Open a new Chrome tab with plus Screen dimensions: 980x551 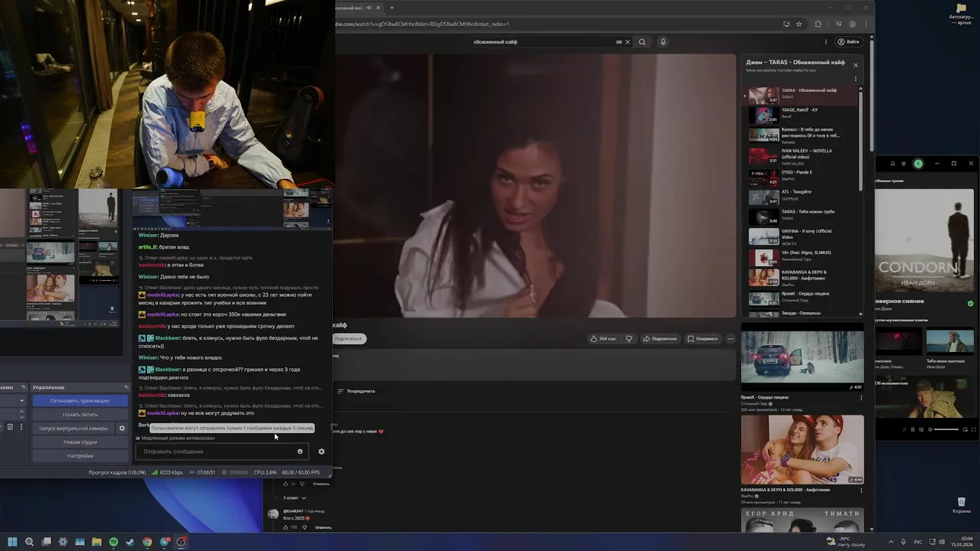click(x=392, y=8)
